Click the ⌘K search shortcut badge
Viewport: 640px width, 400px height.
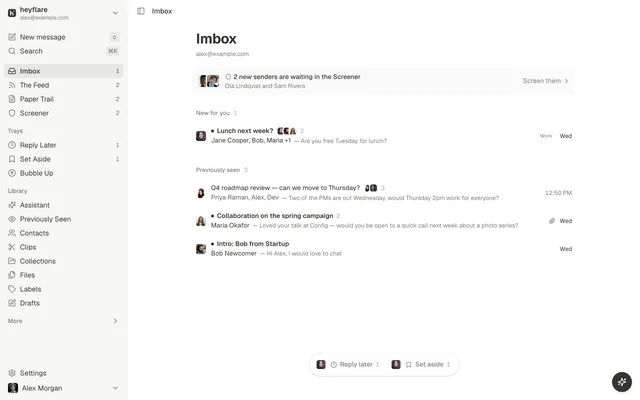coord(113,51)
